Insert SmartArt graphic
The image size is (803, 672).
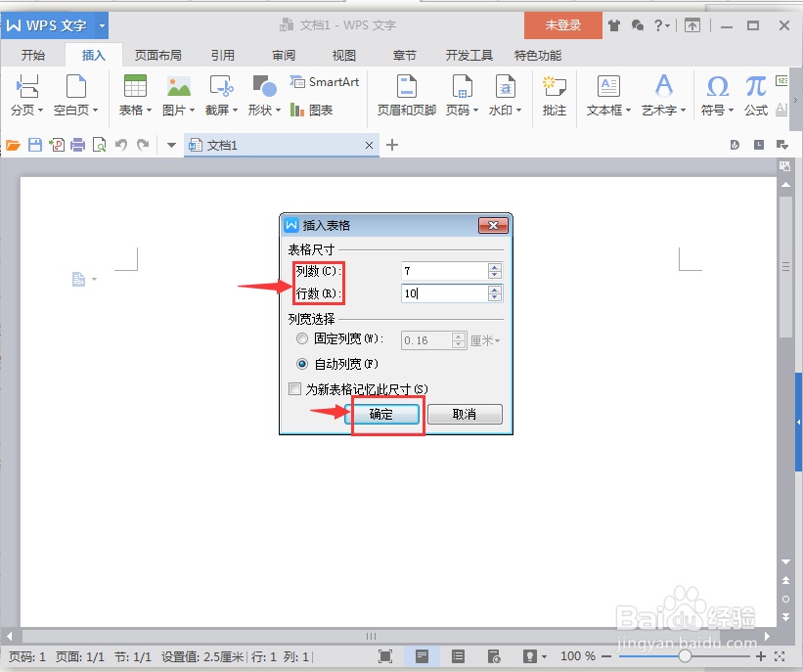tap(325, 82)
